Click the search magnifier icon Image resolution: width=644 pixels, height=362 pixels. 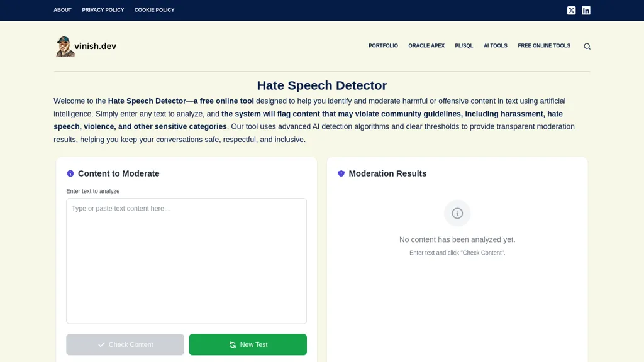(587, 47)
